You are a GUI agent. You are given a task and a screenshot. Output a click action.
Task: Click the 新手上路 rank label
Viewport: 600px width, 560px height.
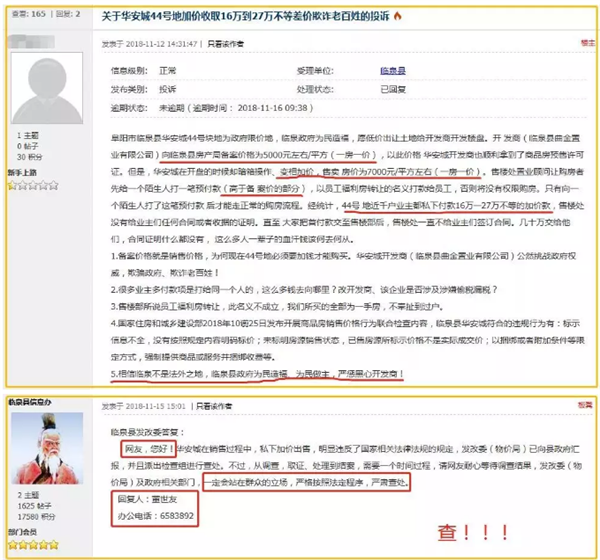(24, 172)
